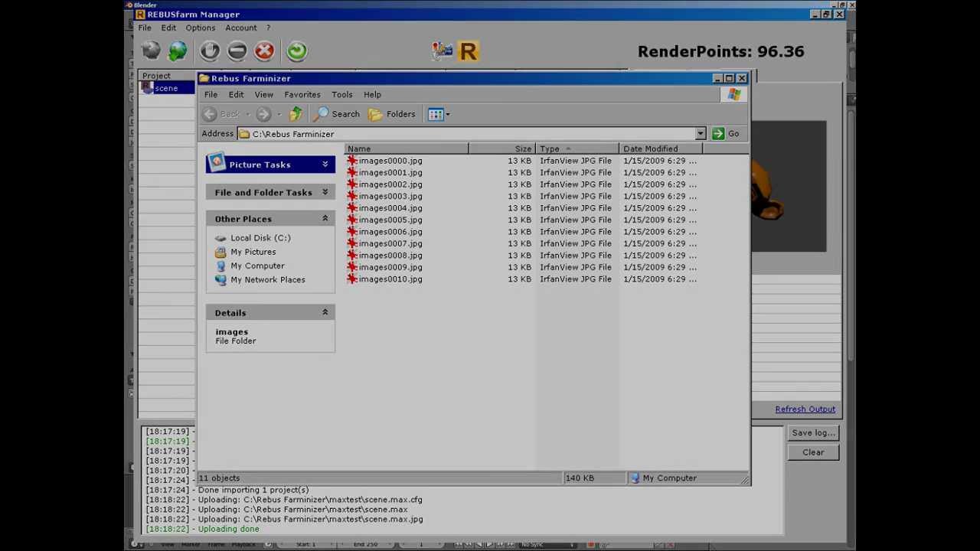Open the Back button history dropdown arrow
The image size is (980, 551).
tap(247, 114)
